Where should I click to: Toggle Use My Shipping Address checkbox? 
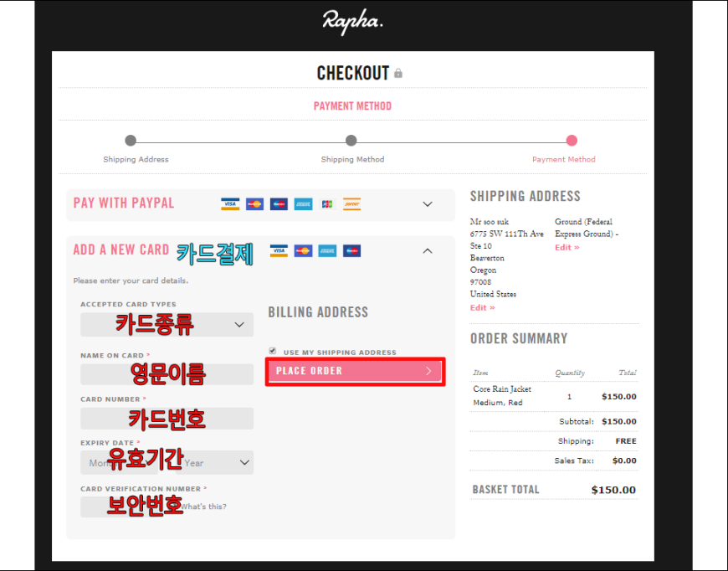(273, 351)
